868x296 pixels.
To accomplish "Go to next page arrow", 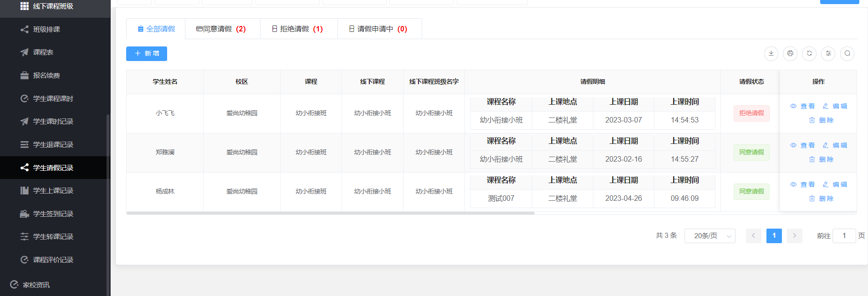I will 795,236.
